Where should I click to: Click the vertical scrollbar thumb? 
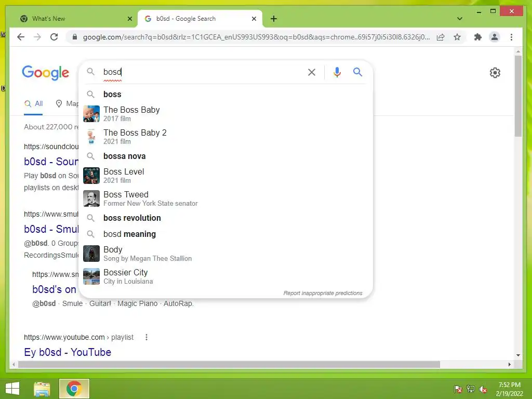518,96
